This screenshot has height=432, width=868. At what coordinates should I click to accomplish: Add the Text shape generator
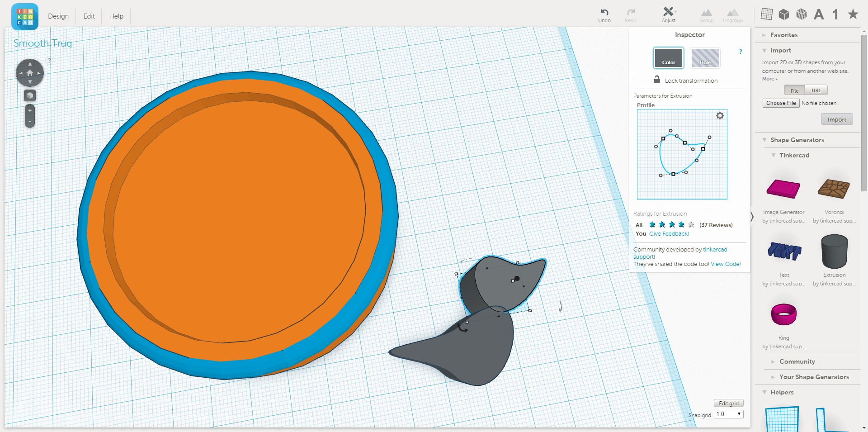pos(784,250)
